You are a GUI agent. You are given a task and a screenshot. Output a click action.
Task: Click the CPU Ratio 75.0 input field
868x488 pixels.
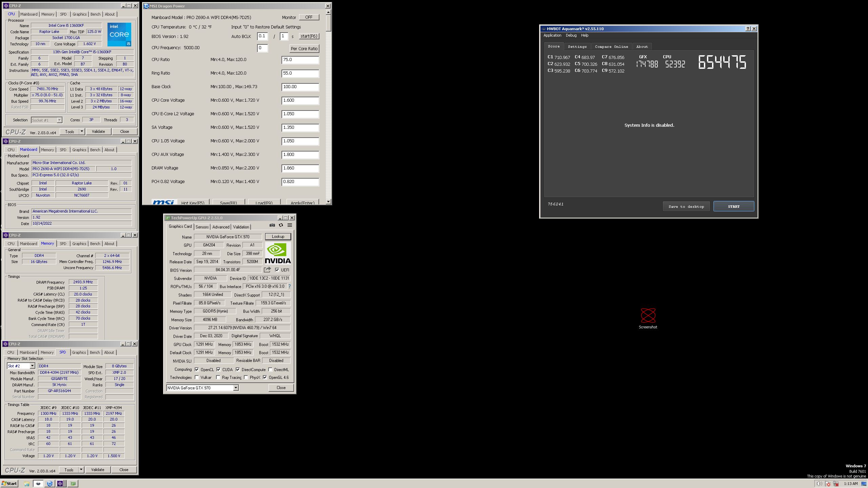(300, 60)
